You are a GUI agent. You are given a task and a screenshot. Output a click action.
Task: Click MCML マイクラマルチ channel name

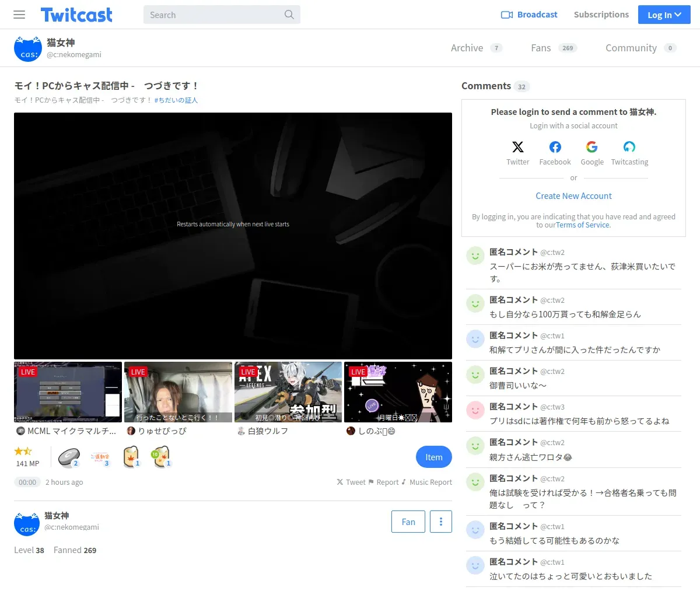(x=72, y=431)
